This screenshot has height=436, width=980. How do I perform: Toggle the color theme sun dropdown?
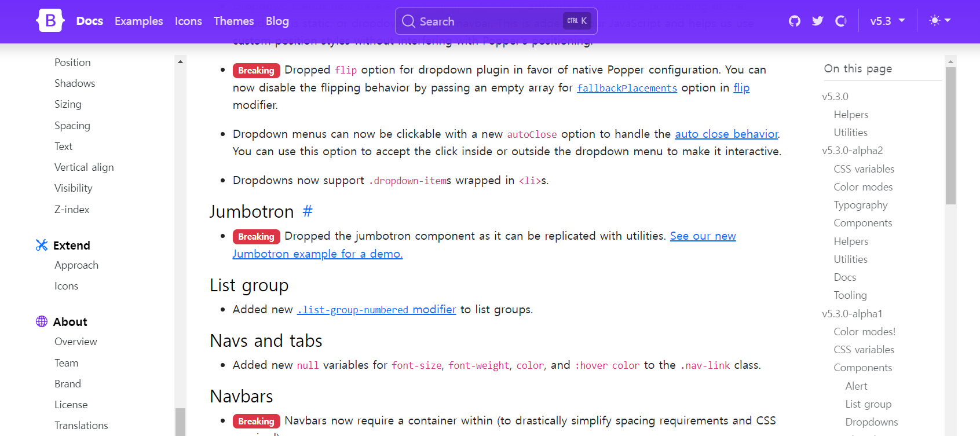coord(939,20)
